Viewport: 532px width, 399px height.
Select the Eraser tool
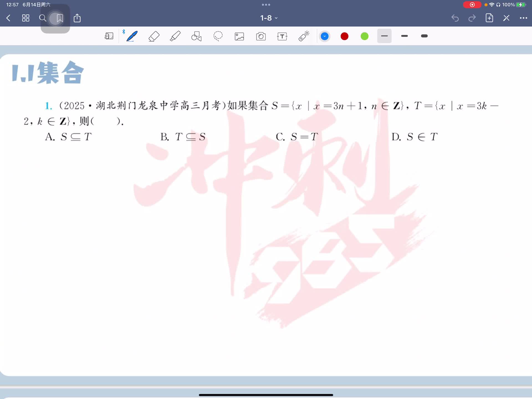tap(154, 36)
